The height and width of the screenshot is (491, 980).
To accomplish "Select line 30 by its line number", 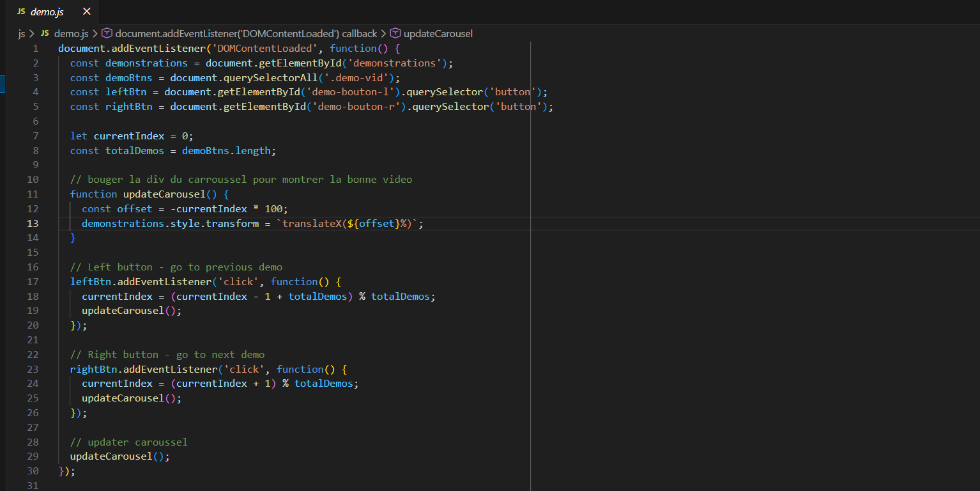I will [x=33, y=471].
